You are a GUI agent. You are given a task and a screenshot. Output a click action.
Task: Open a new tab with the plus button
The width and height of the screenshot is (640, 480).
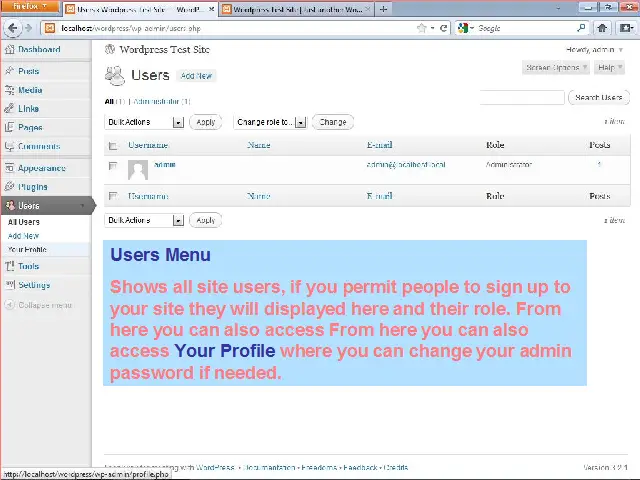383,9
